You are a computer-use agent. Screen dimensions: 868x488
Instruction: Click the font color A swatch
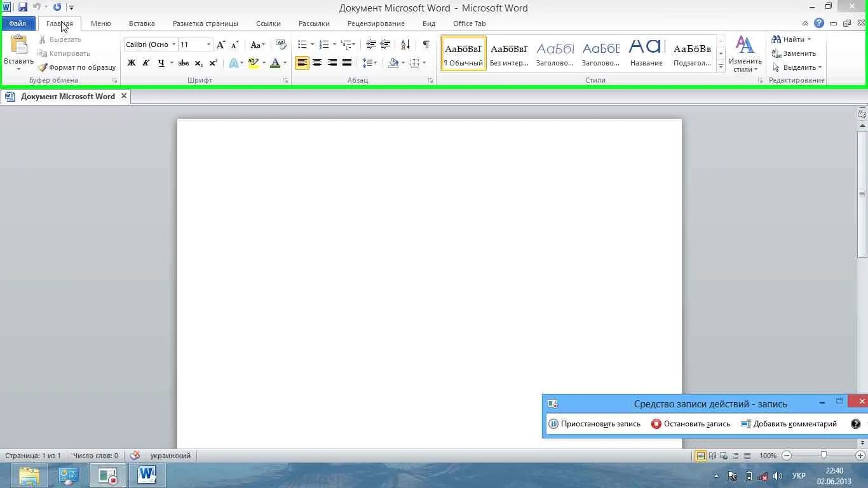[275, 63]
